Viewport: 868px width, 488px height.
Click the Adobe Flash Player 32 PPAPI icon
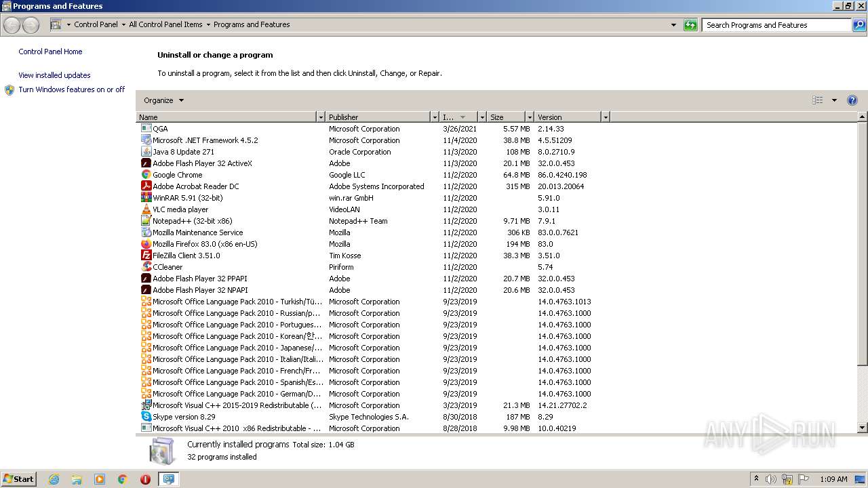(146, 279)
